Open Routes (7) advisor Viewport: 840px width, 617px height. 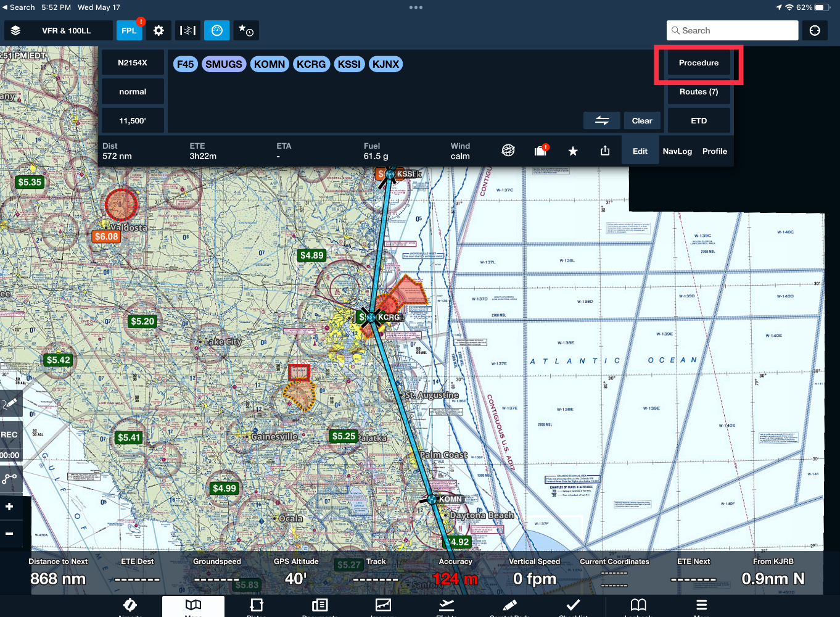click(699, 91)
